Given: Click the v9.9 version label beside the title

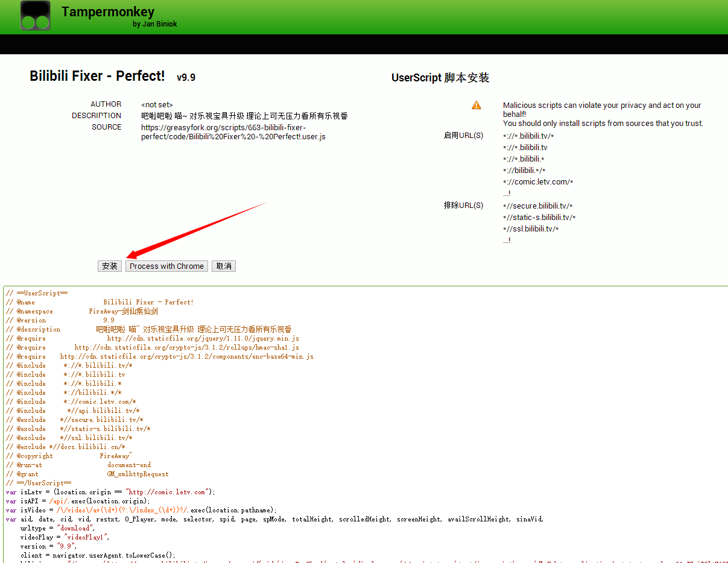Looking at the screenshot, I should (186, 77).
